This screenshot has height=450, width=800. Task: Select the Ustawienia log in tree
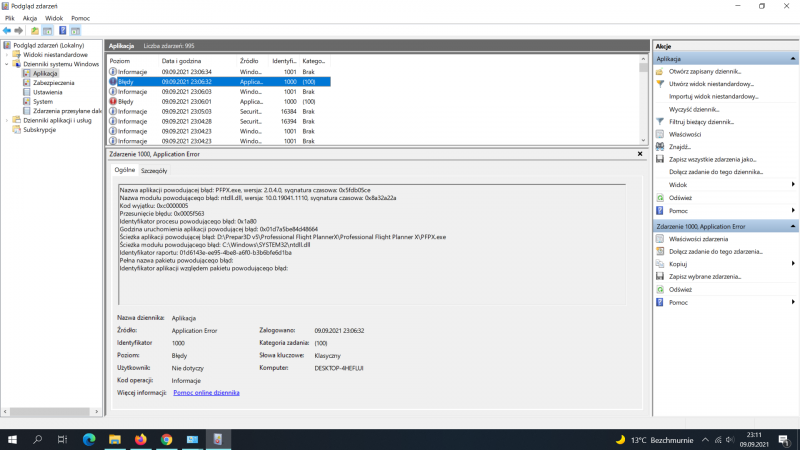(x=47, y=92)
